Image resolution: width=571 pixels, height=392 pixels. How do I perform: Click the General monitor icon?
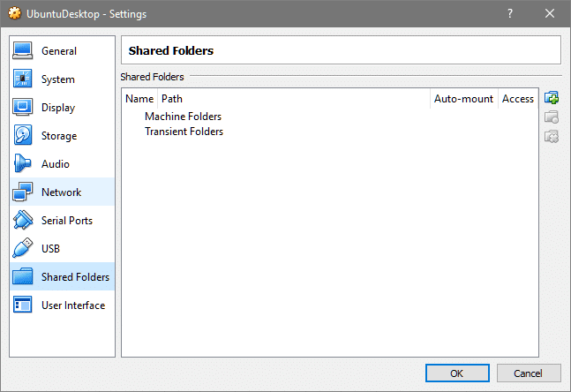click(23, 51)
